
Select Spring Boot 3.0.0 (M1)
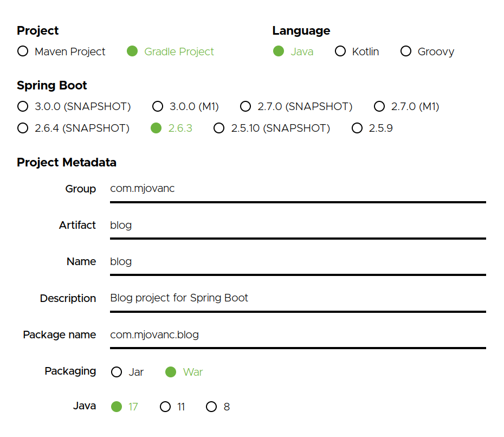(158, 106)
